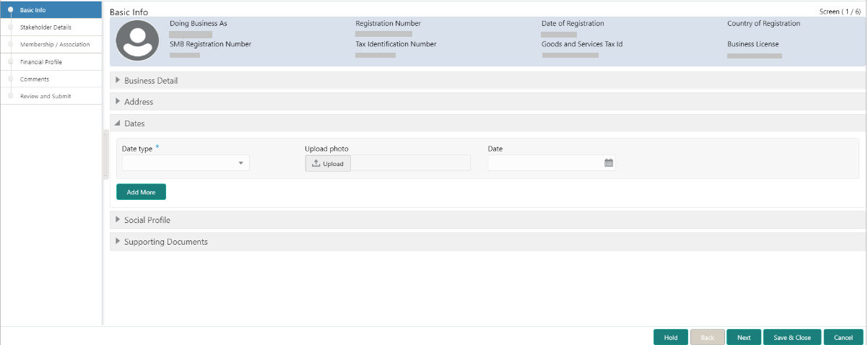
Task: Expand the Business Detail section
Action: (x=487, y=80)
